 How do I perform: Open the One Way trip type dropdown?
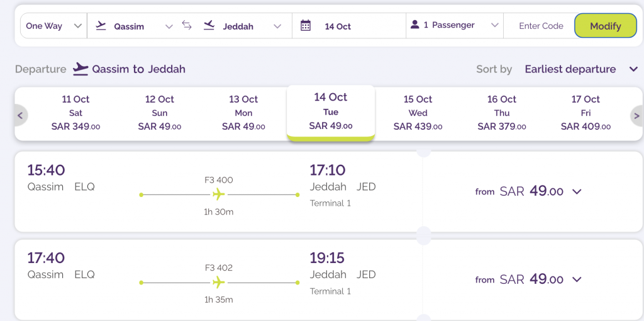[x=53, y=26]
